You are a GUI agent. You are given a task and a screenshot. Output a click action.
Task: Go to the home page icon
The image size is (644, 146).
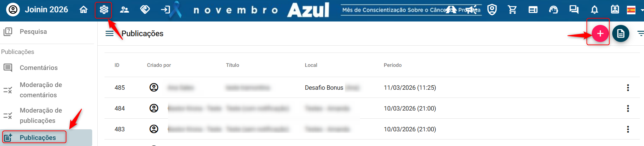(84, 10)
